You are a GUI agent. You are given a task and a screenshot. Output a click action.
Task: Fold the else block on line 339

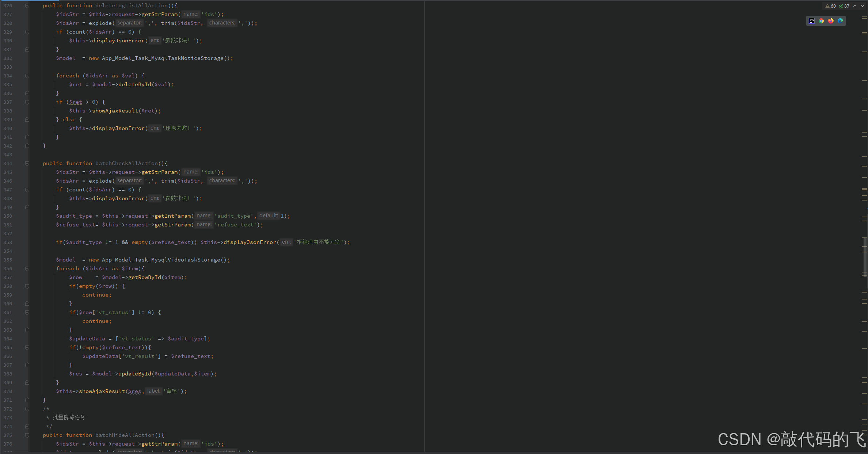[x=27, y=119]
